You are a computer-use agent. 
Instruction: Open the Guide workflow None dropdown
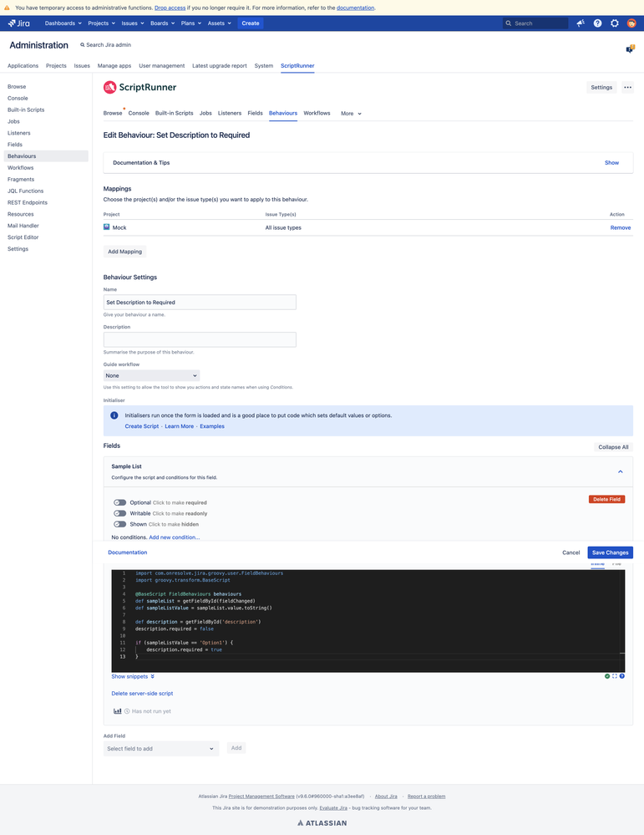(151, 375)
